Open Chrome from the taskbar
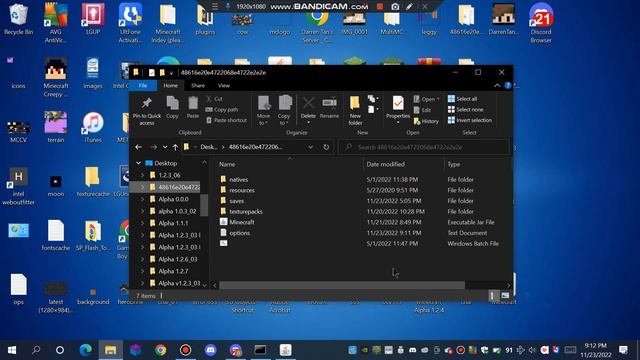Image resolution: width=640 pixels, height=360 pixels. [160, 350]
